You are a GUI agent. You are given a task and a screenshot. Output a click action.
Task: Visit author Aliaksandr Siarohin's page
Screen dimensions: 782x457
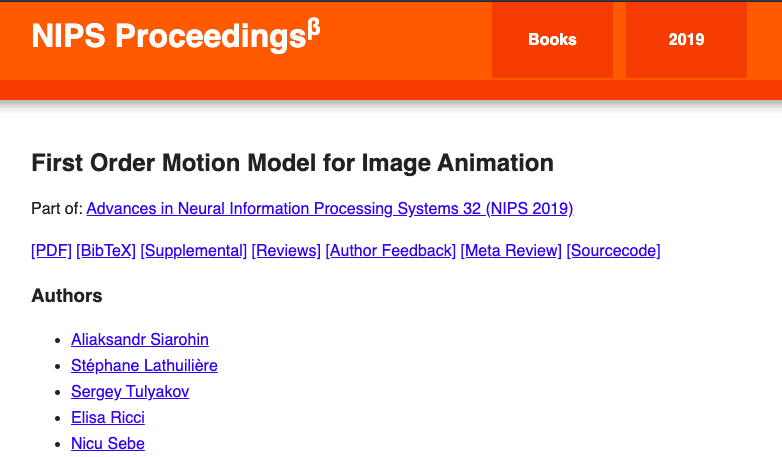(x=140, y=340)
